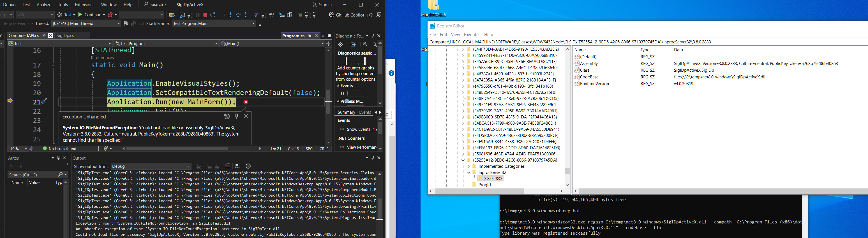Image resolution: width=868 pixels, height=238 pixels.
Task: Open the March102025 folder on the desktop
Action: [434, 9]
